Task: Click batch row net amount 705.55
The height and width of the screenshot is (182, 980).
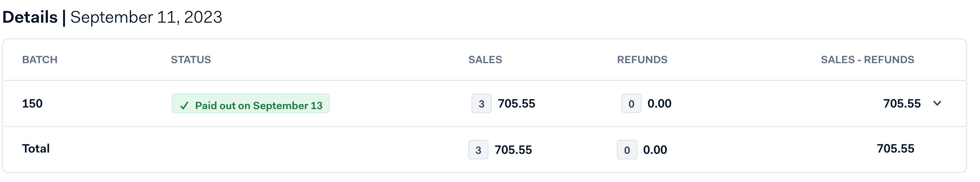Action: pyautogui.click(x=902, y=104)
